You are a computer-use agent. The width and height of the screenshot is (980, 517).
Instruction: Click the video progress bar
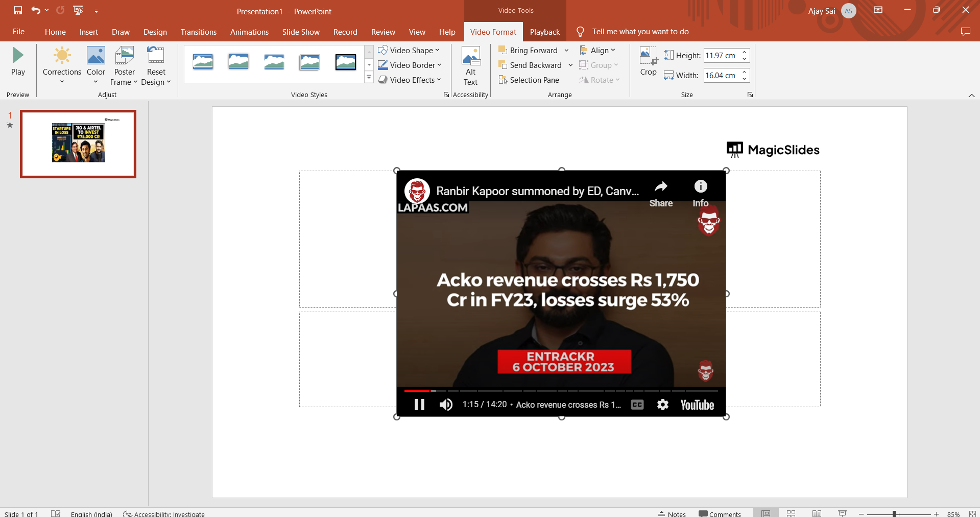(561, 391)
